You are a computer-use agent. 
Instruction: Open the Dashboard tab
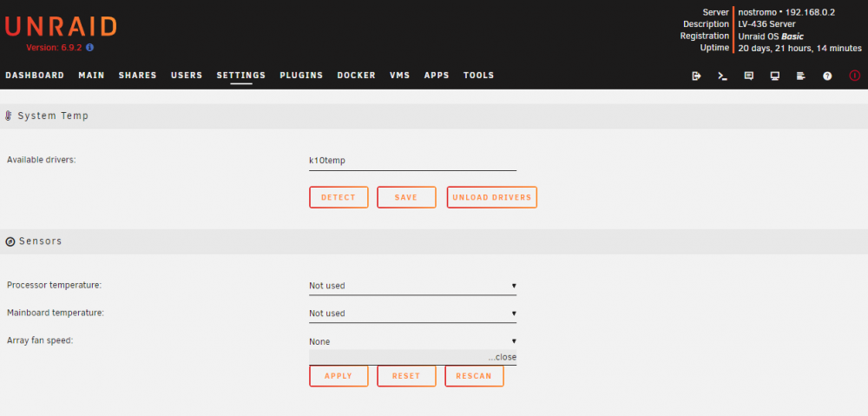pos(35,76)
